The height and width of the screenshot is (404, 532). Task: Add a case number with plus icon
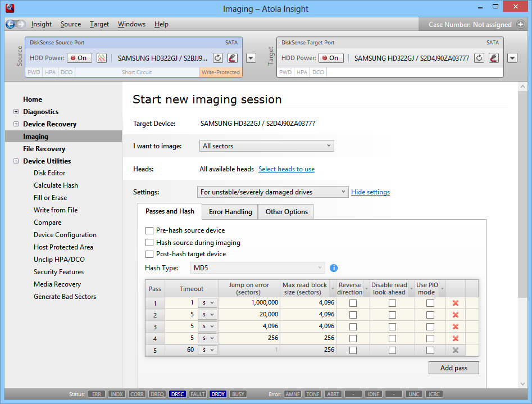click(x=520, y=25)
